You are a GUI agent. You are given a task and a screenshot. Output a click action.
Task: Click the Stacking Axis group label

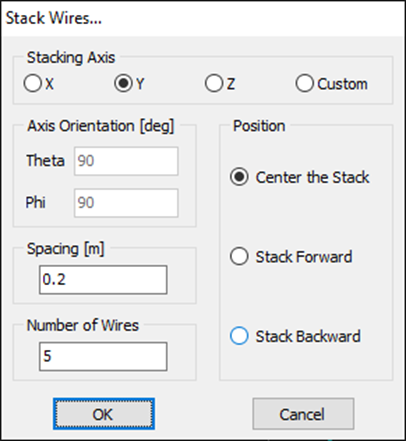(x=71, y=57)
